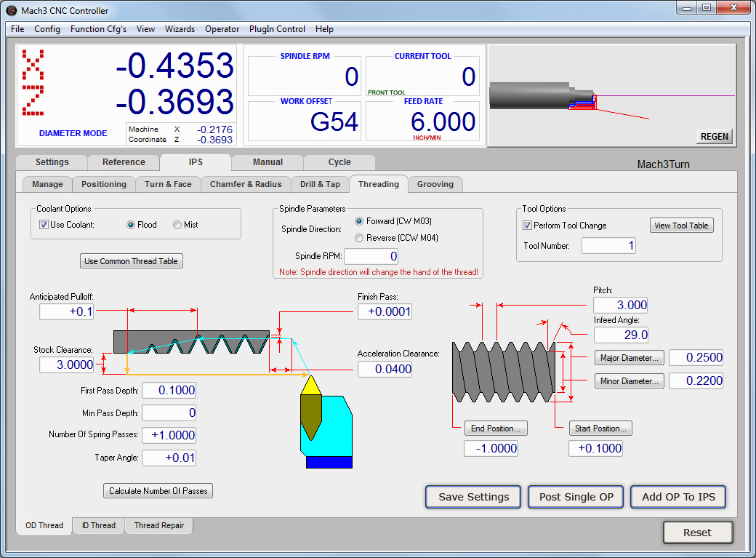Click the Pitch input field
Viewport: 756px width, 558px height.
point(621,305)
